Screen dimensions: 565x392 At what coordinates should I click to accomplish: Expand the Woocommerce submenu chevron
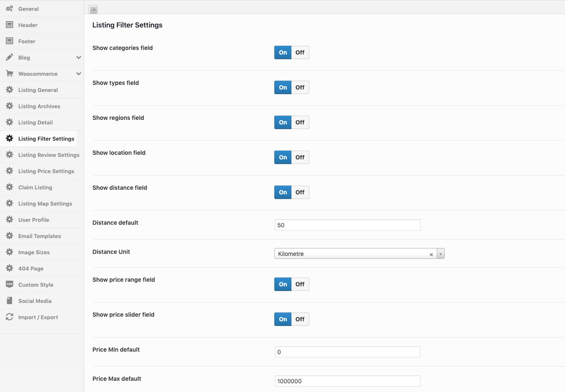(78, 74)
